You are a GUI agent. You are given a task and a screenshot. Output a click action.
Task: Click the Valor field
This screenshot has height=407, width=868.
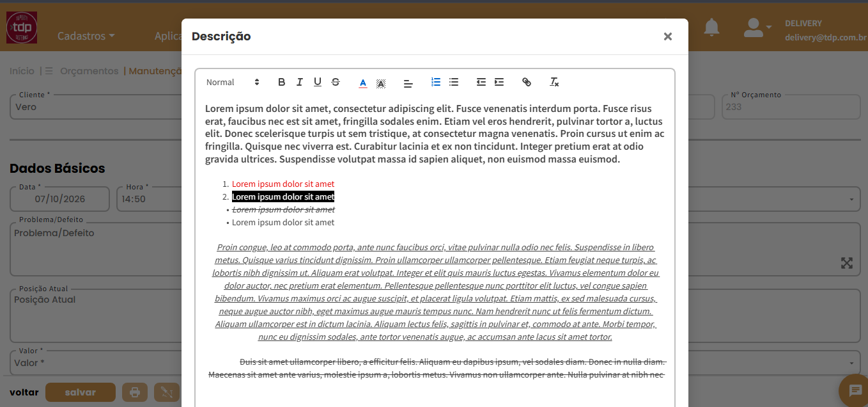click(x=96, y=363)
